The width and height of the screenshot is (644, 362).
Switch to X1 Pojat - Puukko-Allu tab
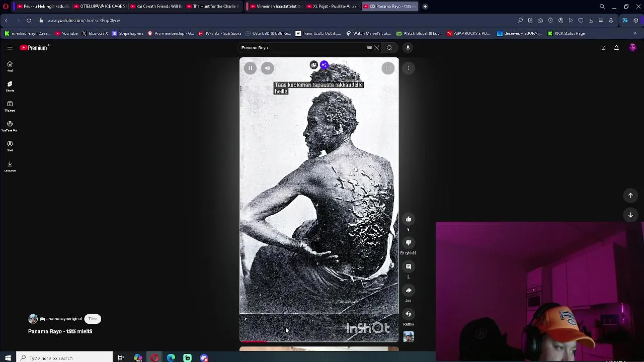(x=333, y=7)
